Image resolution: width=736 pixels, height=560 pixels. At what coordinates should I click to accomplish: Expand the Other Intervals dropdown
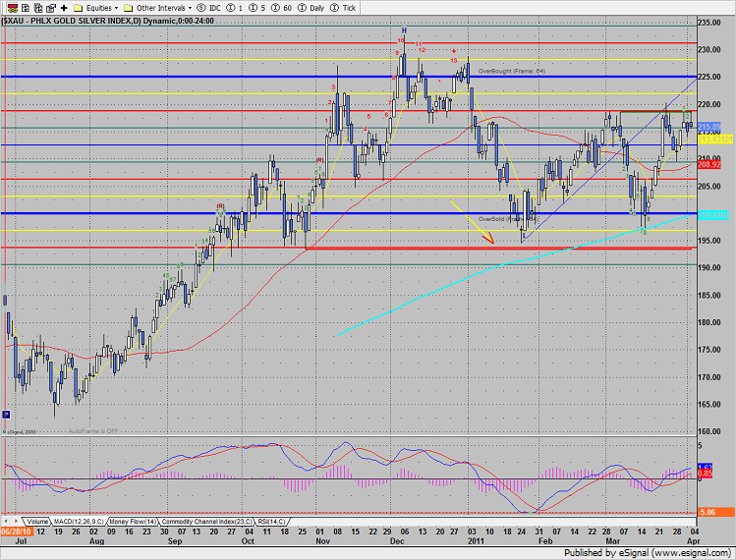pyautogui.click(x=157, y=8)
